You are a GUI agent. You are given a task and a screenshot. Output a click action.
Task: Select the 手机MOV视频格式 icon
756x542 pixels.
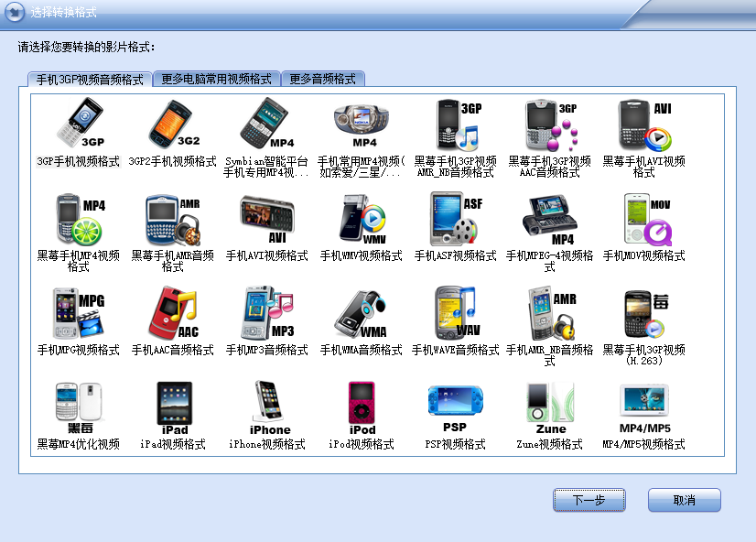(x=643, y=219)
